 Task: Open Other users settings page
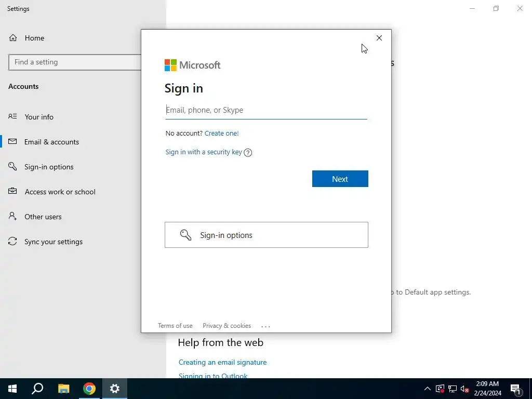click(x=43, y=217)
